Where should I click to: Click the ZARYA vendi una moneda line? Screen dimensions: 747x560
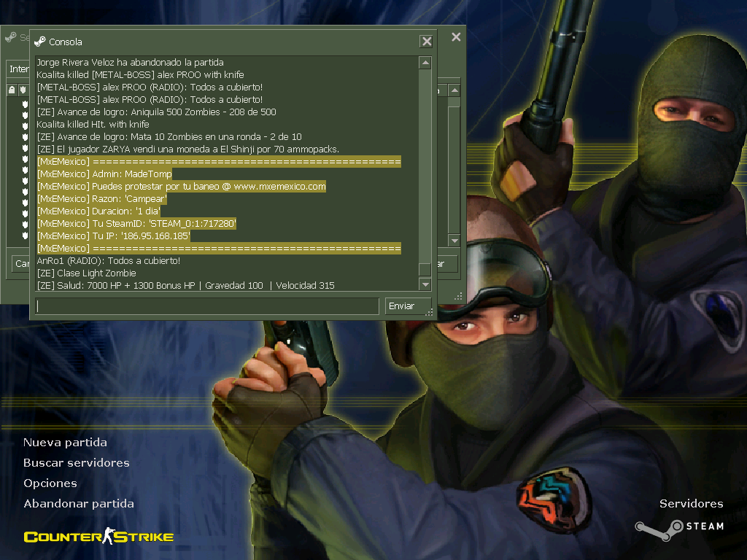click(x=187, y=149)
